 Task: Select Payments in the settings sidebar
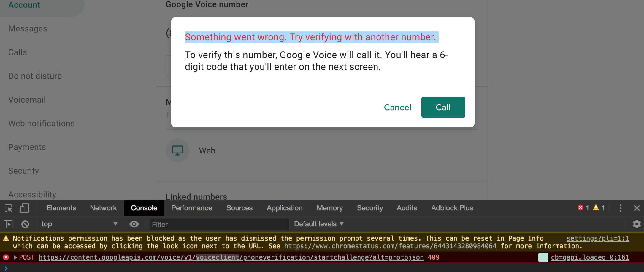pos(27,147)
